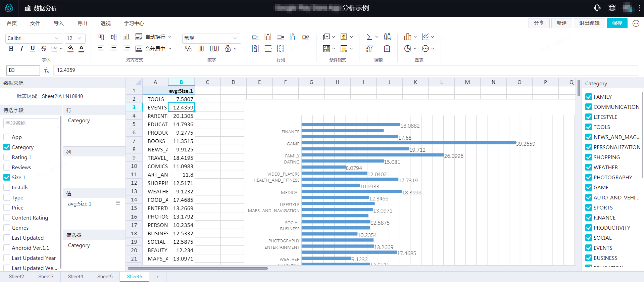Insert a pie chart icon
The height and width of the screenshot is (282, 644).
408,49
